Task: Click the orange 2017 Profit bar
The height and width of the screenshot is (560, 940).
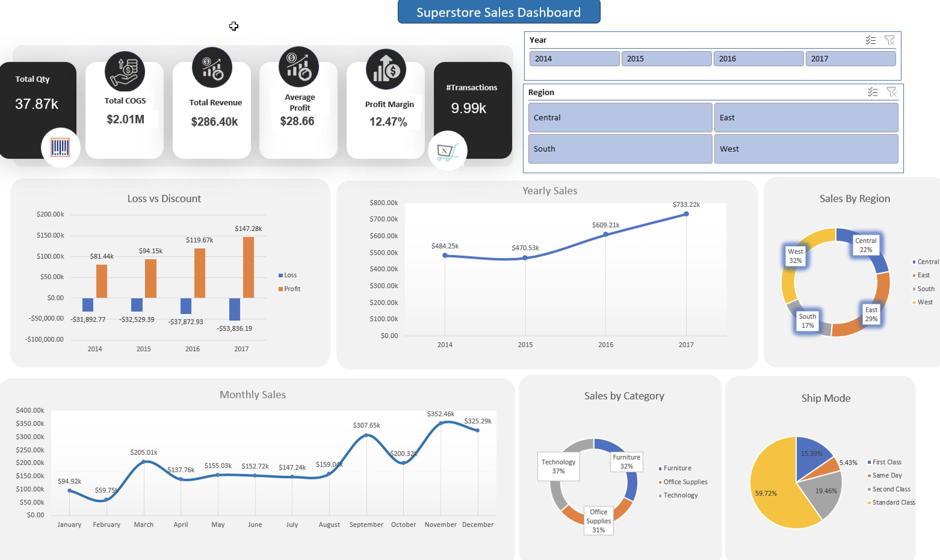Action: click(x=249, y=267)
